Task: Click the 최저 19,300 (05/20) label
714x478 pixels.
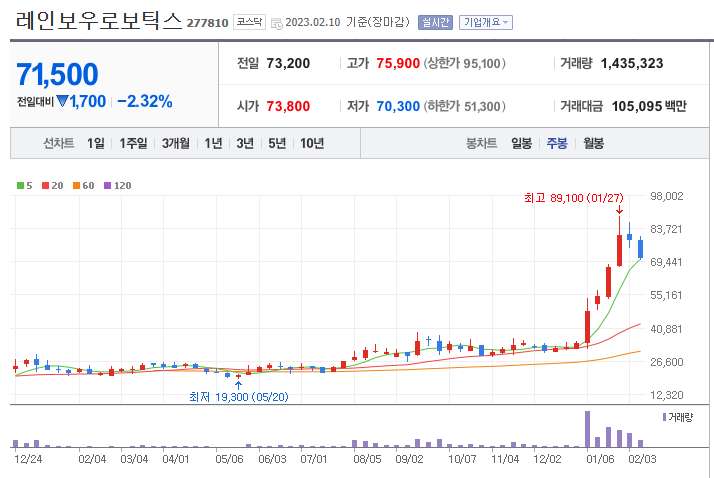Action: (239, 397)
